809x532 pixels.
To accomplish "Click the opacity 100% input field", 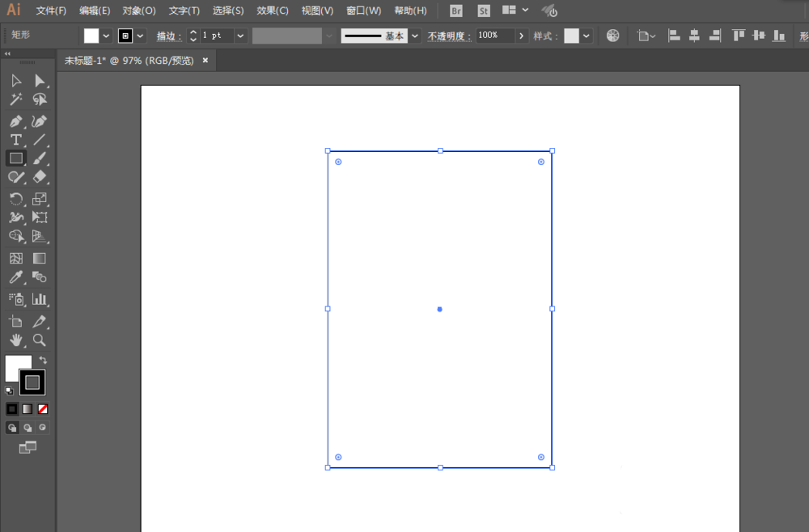I will click(494, 35).
